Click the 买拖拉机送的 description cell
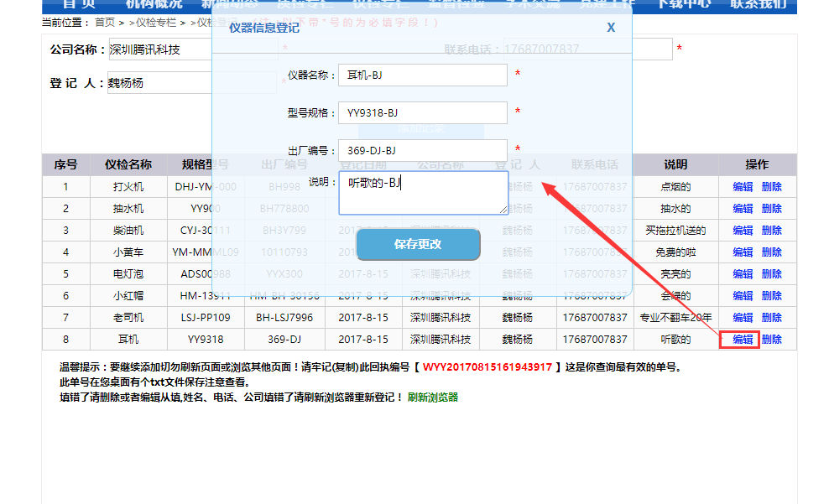Image resolution: width=829 pixels, height=504 pixels. pyautogui.click(x=675, y=231)
